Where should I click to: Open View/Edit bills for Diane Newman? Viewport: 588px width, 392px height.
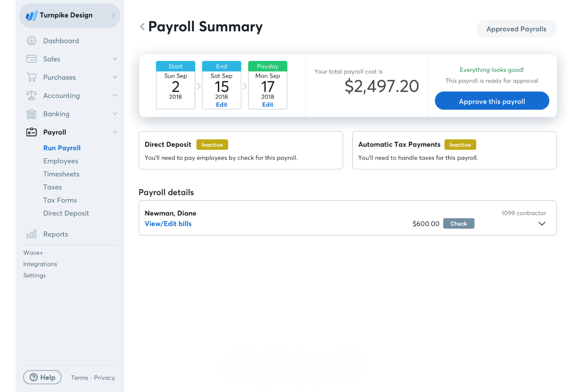(x=168, y=224)
